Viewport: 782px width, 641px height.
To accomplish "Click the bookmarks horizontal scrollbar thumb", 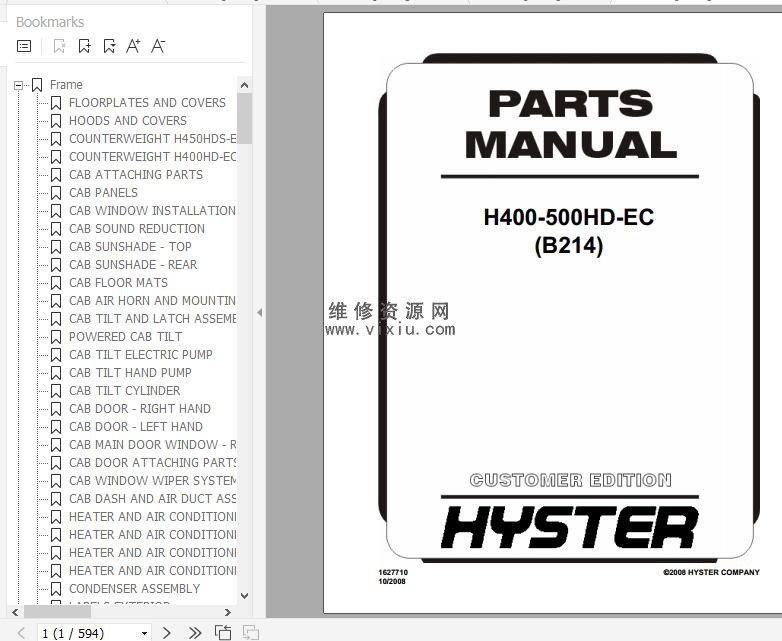I will 57,612.
